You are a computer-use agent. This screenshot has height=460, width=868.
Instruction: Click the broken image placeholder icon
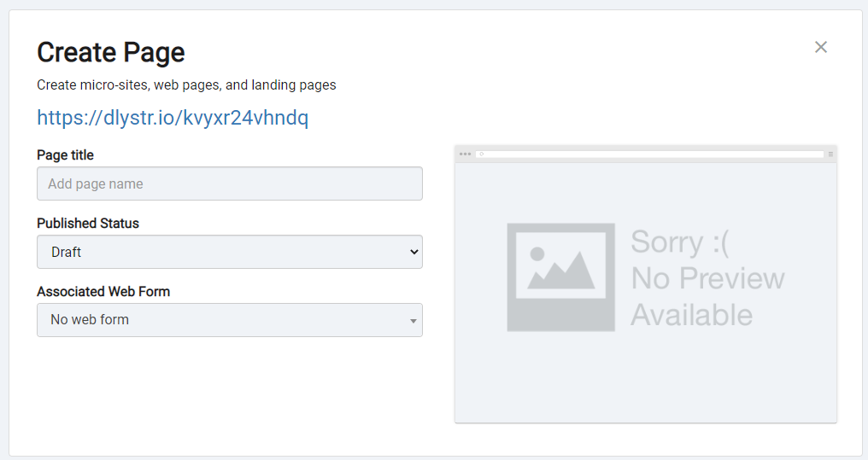click(560, 277)
